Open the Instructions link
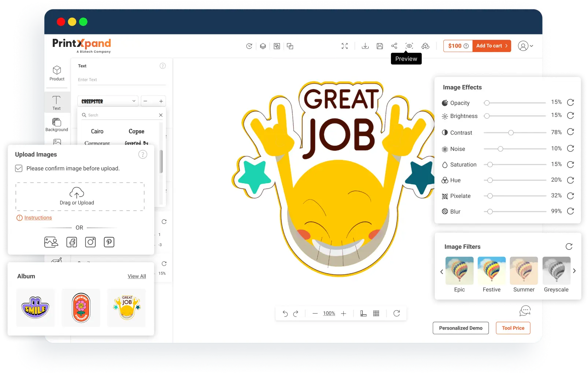 pyautogui.click(x=38, y=218)
